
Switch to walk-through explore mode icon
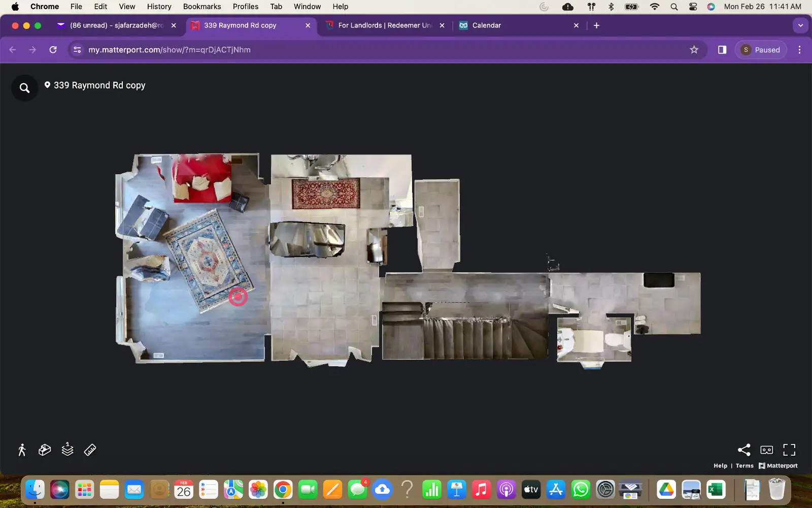[x=22, y=450]
